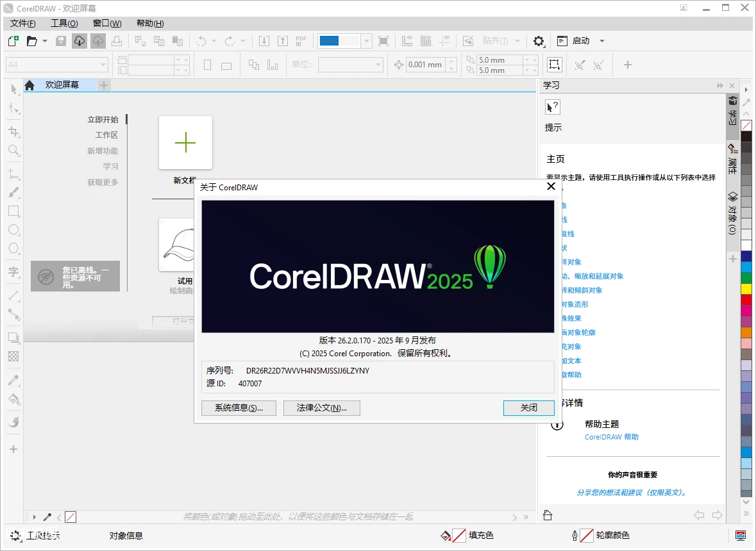
Task: Select the Interactive fill bucket tool
Action: point(13,399)
